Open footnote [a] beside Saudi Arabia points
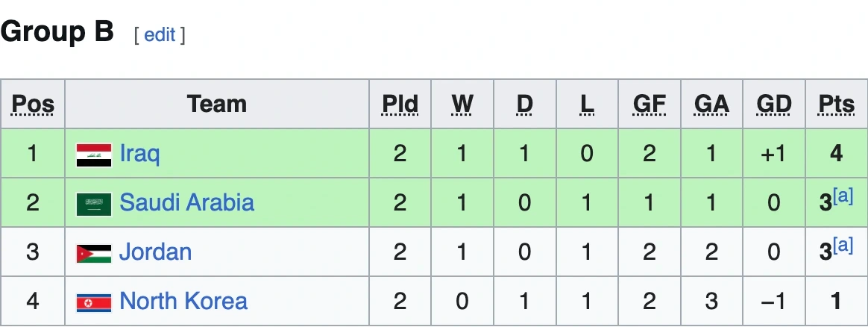Screen dimensions: 868x327 (x=843, y=197)
